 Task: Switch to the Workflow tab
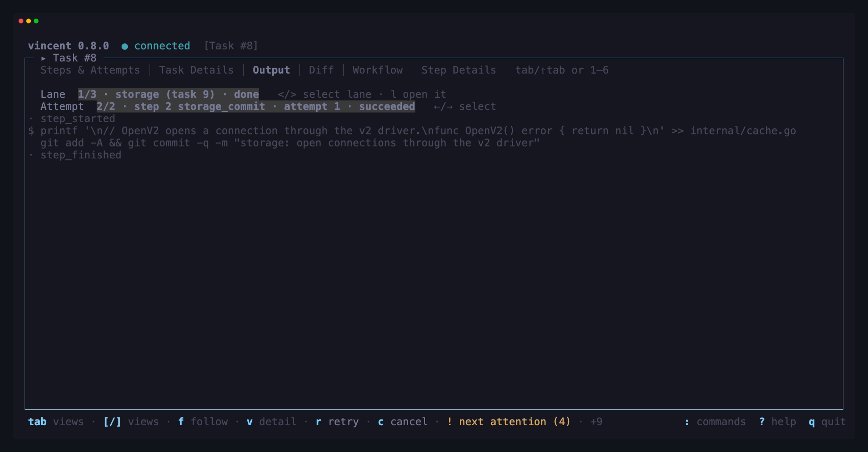pyautogui.click(x=378, y=70)
